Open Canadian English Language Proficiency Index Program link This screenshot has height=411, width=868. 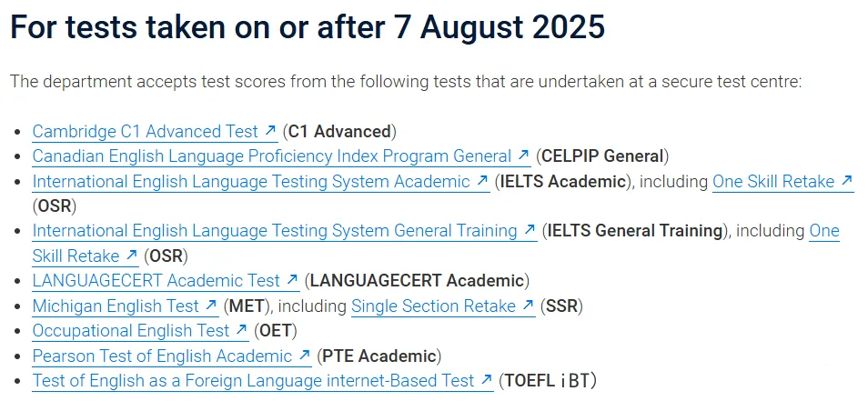(x=271, y=156)
